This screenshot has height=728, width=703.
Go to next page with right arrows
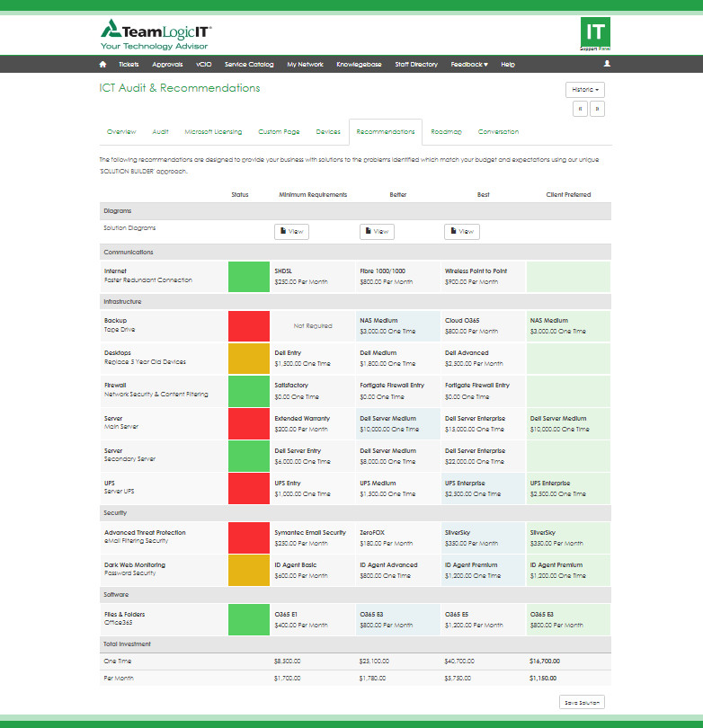[597, 108]
